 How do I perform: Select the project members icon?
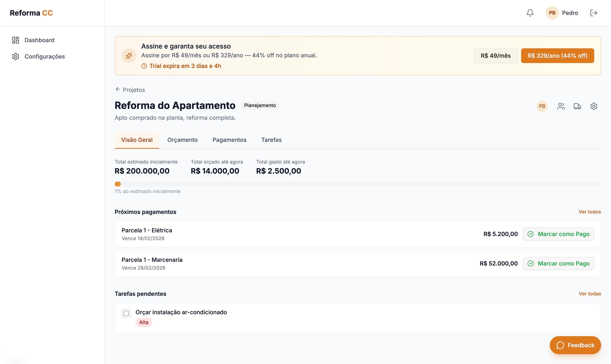pos(561,106)
